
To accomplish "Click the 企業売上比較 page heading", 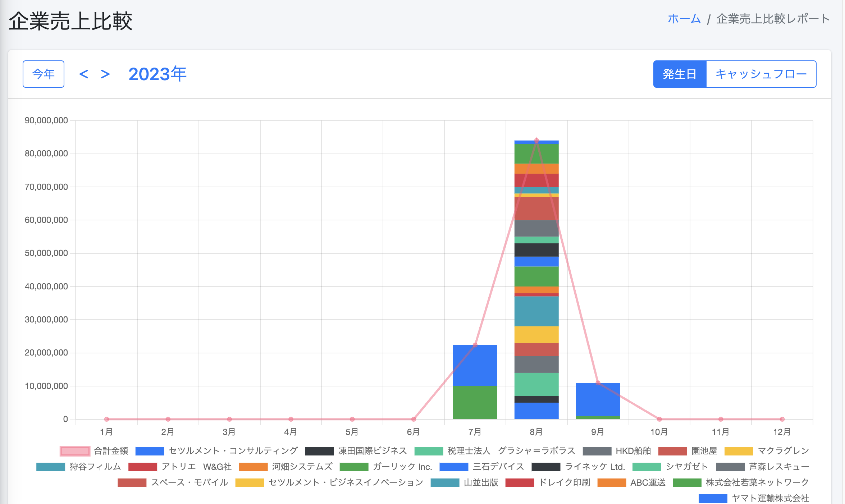I will point(70,21).
